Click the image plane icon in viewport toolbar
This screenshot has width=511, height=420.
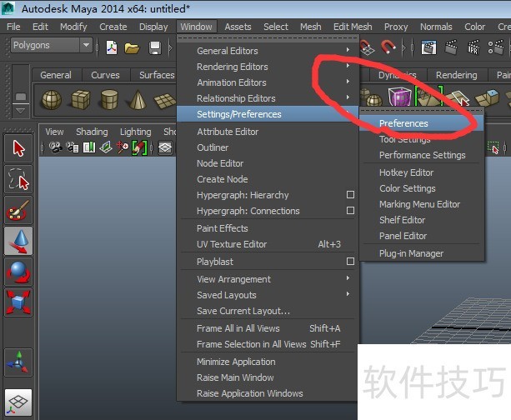coord(106,147)
